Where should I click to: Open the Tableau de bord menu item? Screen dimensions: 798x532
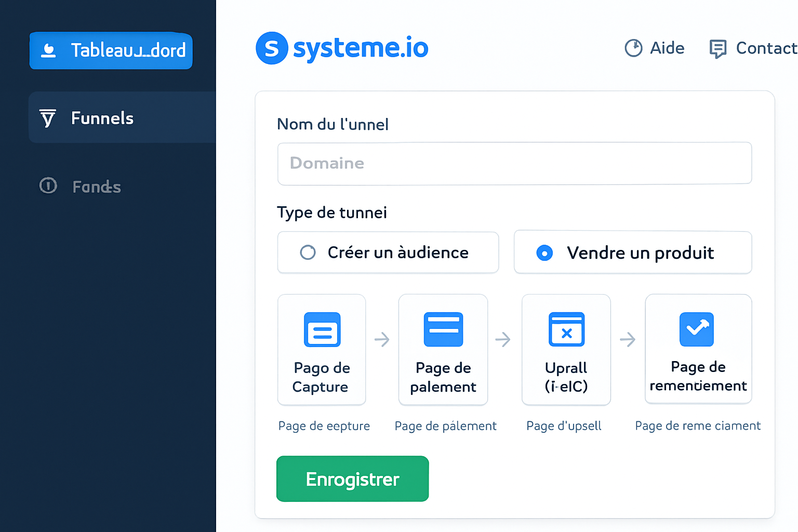pos(111,50)
